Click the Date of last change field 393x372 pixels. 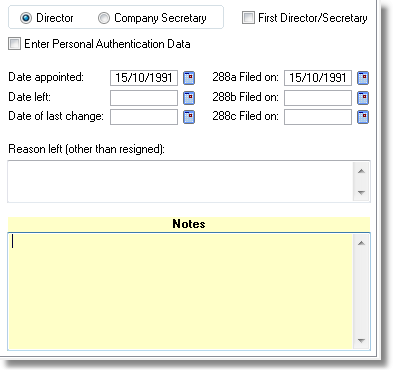(144, 117)
